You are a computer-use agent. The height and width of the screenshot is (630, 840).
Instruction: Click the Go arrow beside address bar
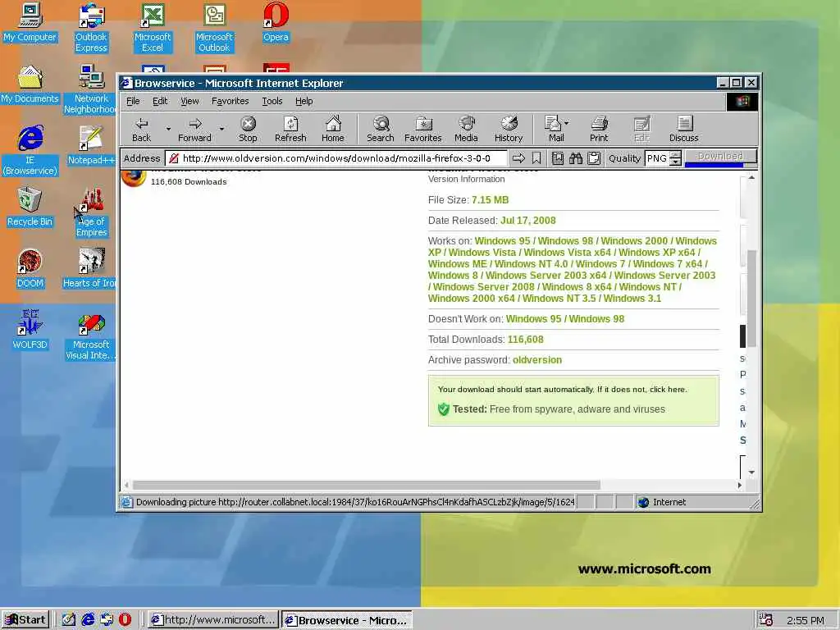point(518,158)
